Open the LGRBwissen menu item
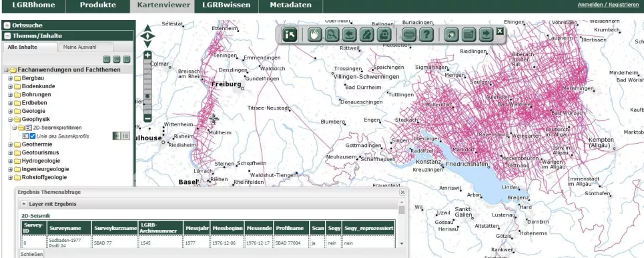644x258 pixels. coord(227,5)
